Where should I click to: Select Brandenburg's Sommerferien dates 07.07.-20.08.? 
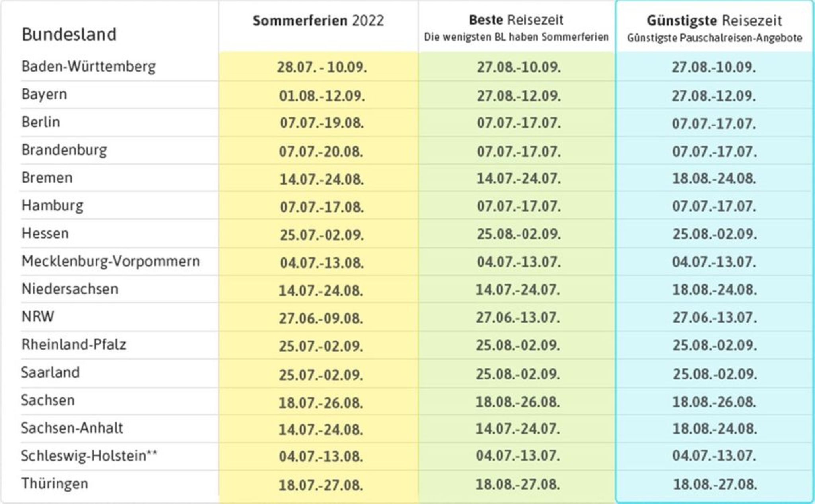pyautogui.click(x=321, y=152)
